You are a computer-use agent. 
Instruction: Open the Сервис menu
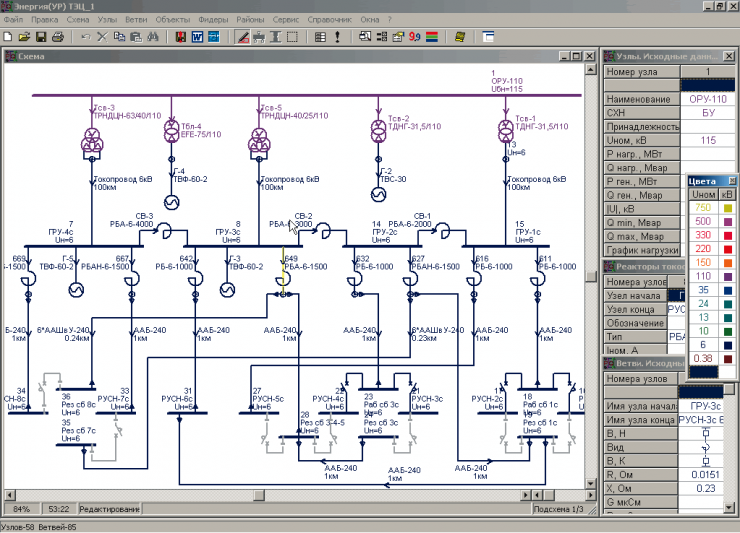[286, 19]
